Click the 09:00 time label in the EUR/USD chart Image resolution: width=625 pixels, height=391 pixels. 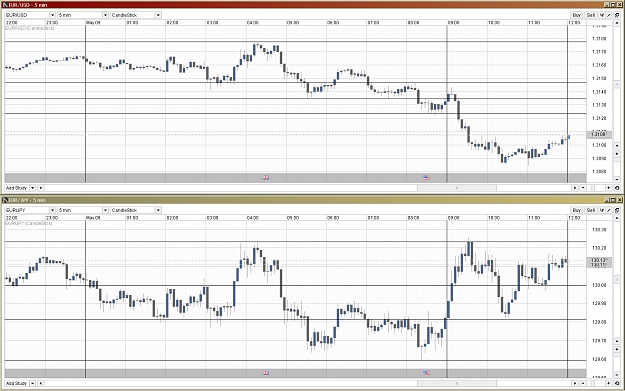click(454, 23)
